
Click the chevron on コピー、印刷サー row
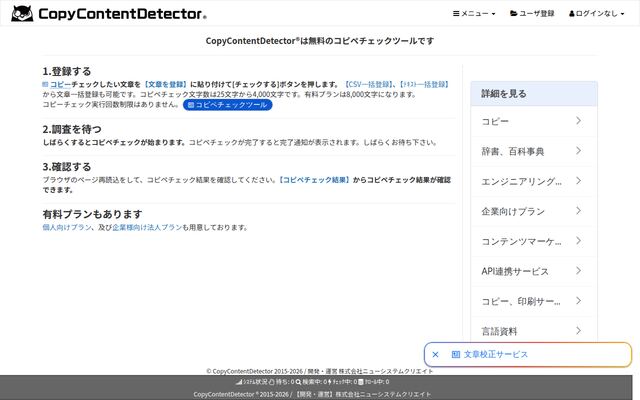click(x=578, y=300)
